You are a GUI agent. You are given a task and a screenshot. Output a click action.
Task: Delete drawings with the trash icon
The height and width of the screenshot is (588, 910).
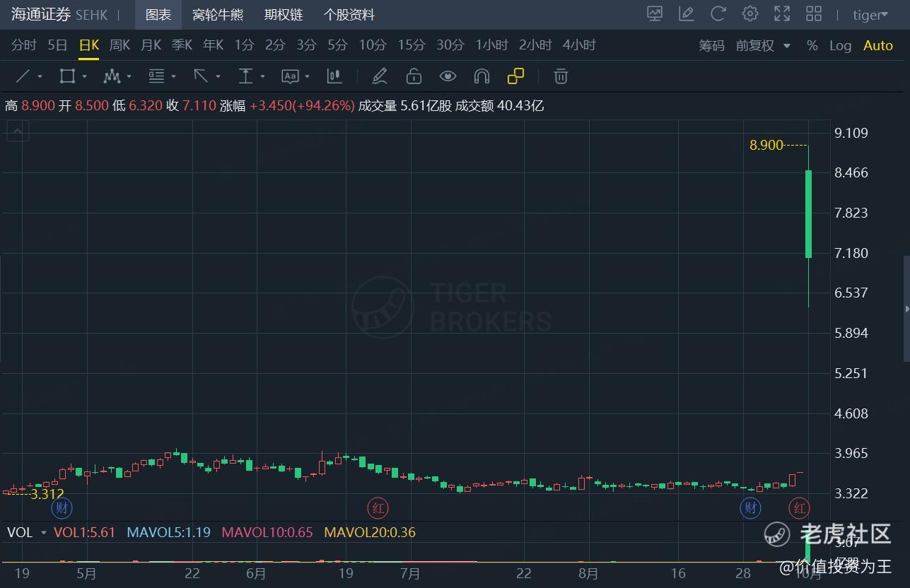click(561, 76)
